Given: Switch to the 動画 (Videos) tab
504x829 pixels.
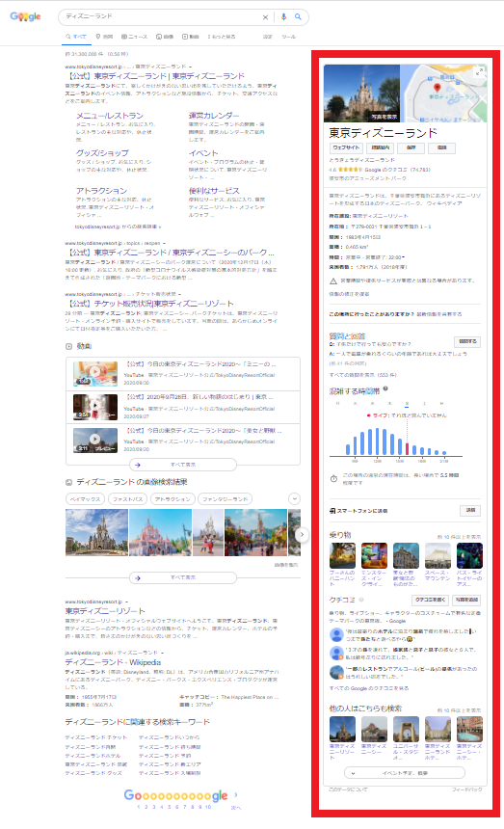Looking at the screenshot, I should tap(191, 37).
